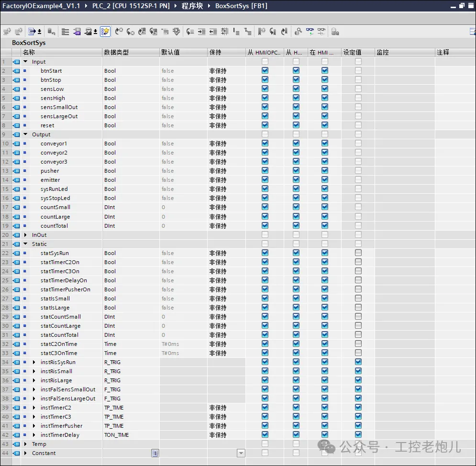The height and width of the screenshot is (466, 476).
Task: Click the first arrow-with-save-disk toolbar icon
Action: 142,31
